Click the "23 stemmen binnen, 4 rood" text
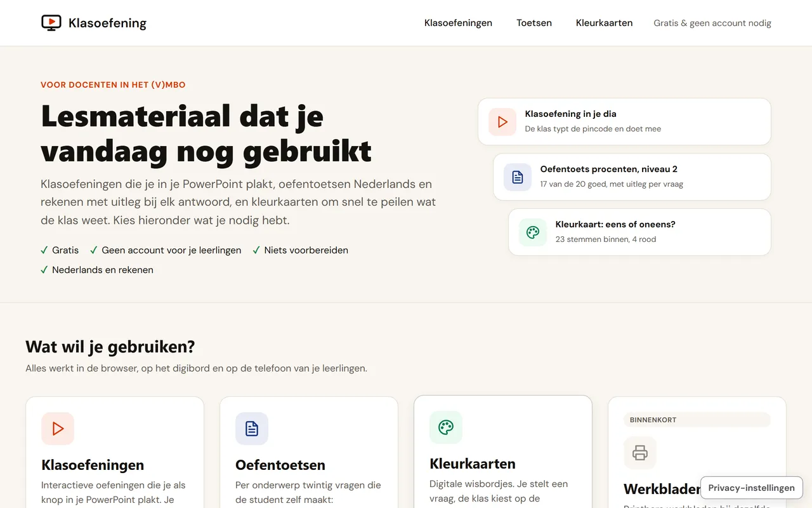812x508 pixels. pos(606,239)
